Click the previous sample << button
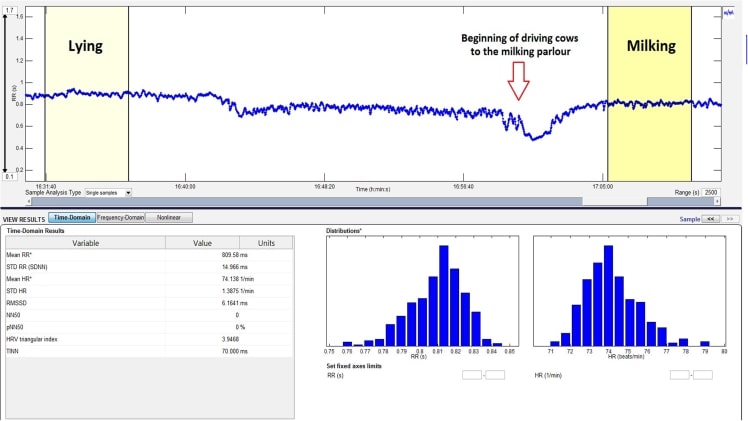This screenshot has width=748, height=421. tap(711, 217)
